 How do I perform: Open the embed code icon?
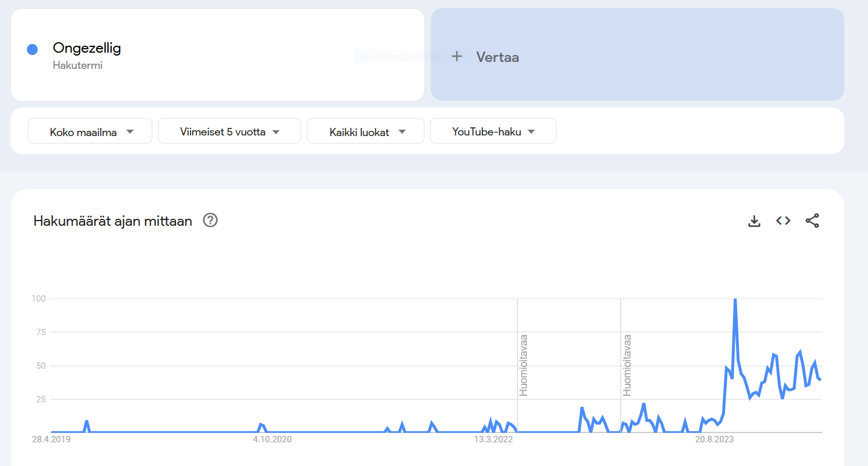click(x=783, y=221)
